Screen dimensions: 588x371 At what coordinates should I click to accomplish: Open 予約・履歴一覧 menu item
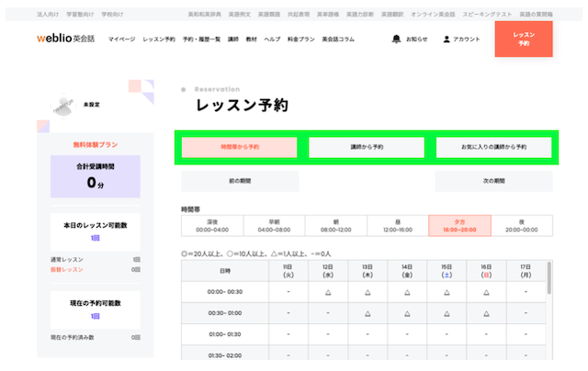click(x=202, y=39)
